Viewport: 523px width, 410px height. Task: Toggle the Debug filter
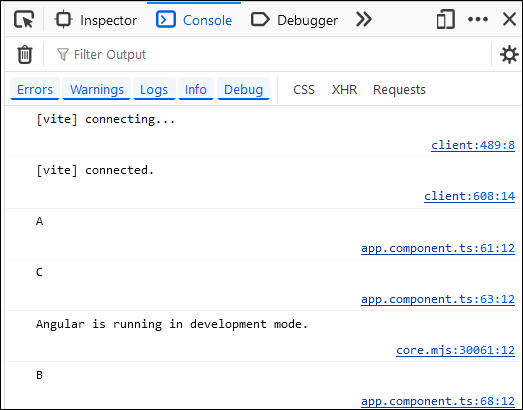point(243,89)
